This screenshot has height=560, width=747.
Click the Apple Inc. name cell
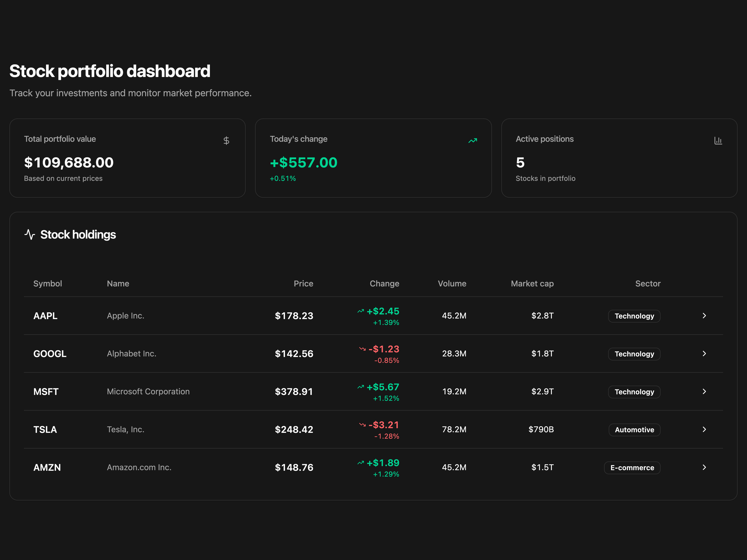coord(126,316)
